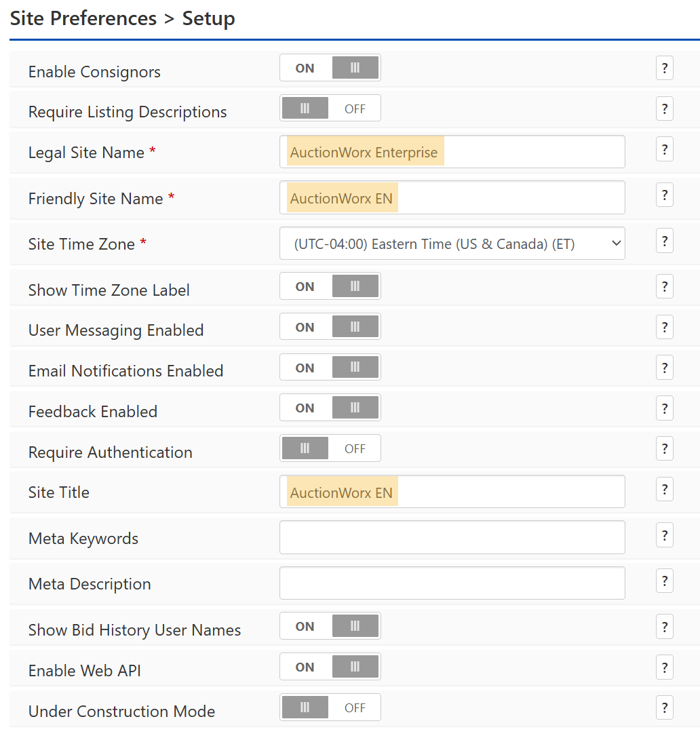
Task: Click Friendly Site Name input field
Action: [x=452, y=197]
